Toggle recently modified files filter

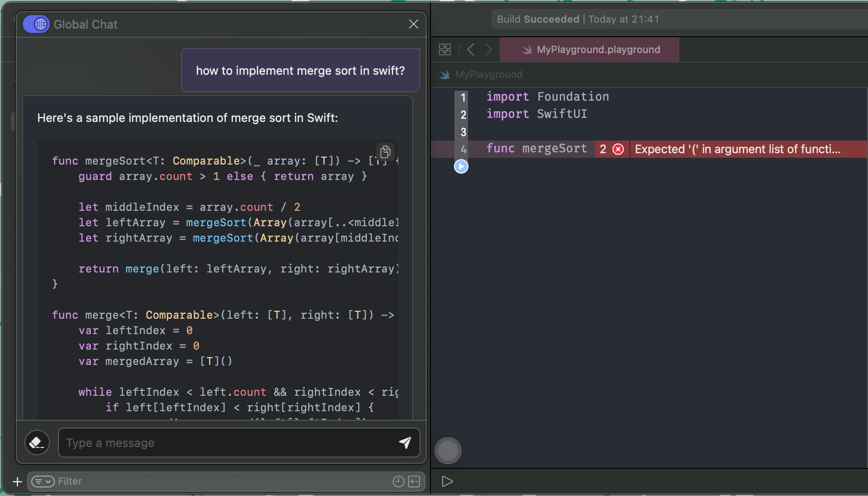398,481
